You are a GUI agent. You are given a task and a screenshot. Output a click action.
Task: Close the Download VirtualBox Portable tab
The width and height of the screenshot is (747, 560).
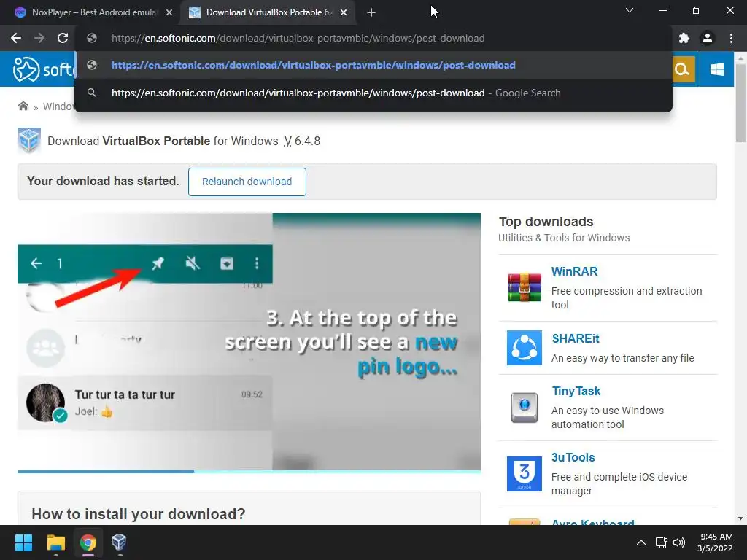pos(344,12)
